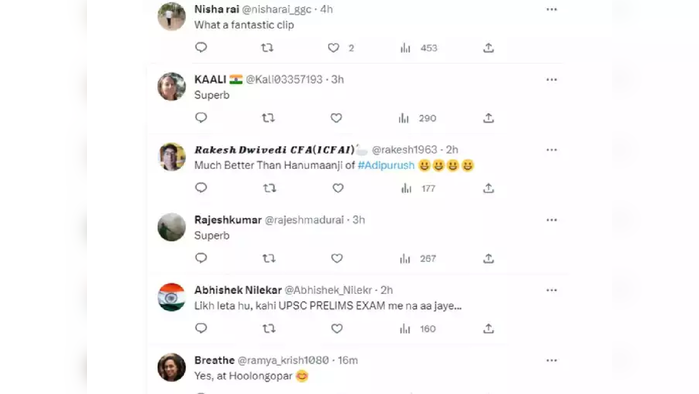The image size is (699, 394).
Task: Like Abhishek Nilekar's UPSC tweet
Action: point(337,328)
